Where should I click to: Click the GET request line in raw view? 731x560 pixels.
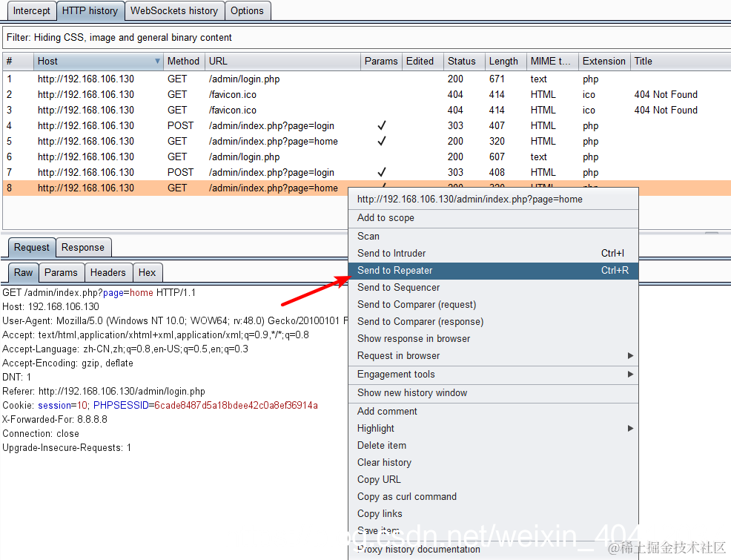[x=99, y=293]
